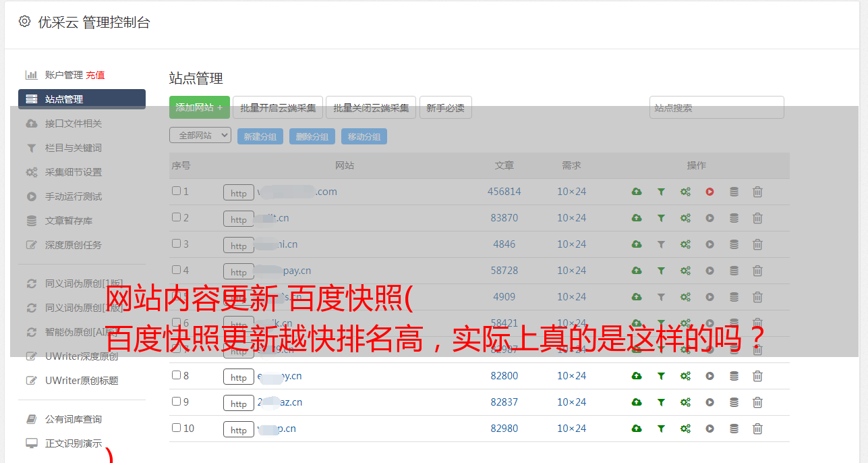Click the green filter icon in row 8

pos(661,376)
